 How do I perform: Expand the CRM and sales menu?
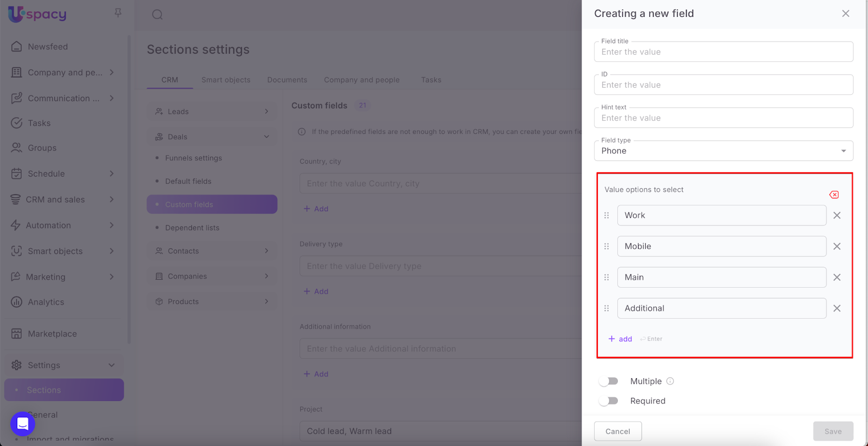111,199
